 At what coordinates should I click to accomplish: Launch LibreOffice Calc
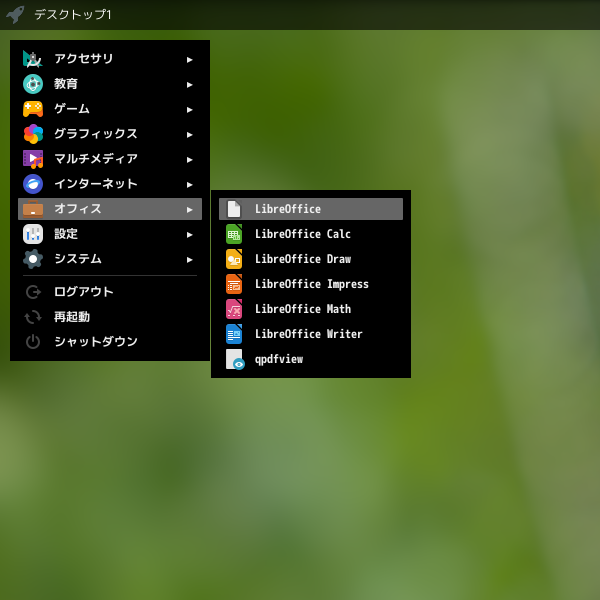[x=311, y=234]
